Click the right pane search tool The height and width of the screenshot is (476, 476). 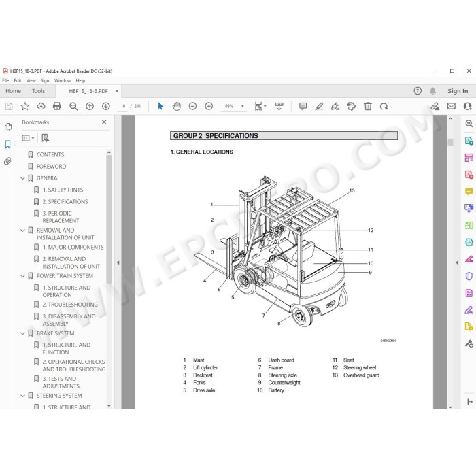click(469, 124)
